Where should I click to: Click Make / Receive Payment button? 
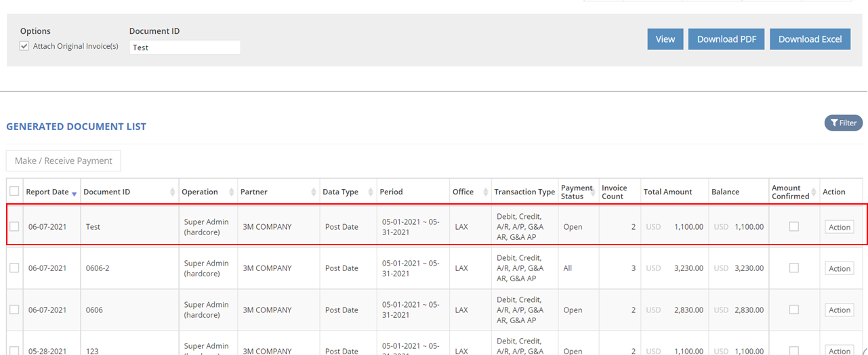[64, 161]
